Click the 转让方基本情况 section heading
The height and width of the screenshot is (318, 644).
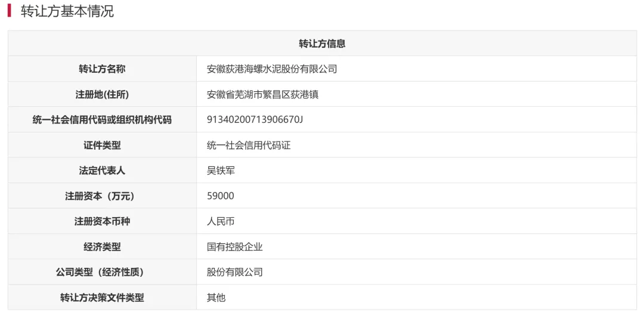(67, 11)
